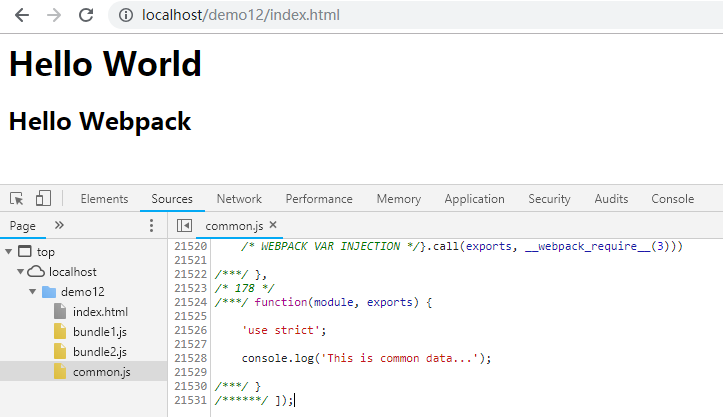
Task: Click line number 21526 in the gutter
Action: tap(190, 330)
